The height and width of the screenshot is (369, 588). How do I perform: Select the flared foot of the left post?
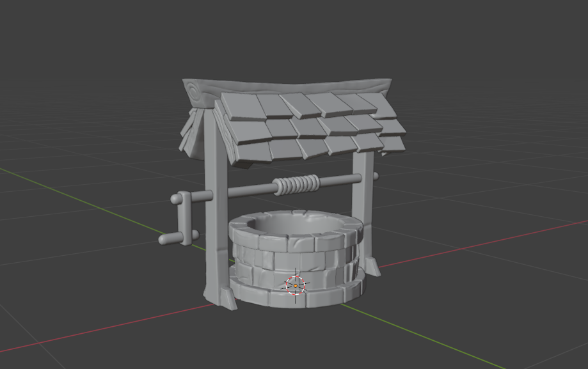coord(221,296)
